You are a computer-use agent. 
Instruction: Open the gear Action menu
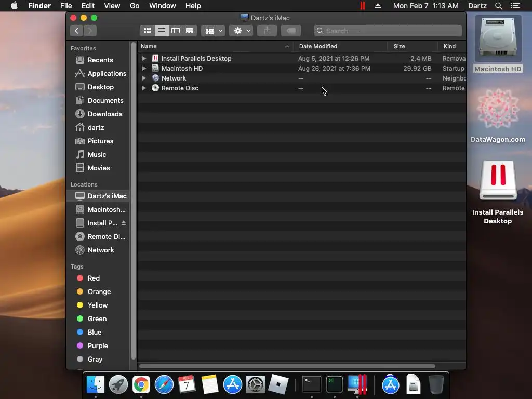pos(241,31)
